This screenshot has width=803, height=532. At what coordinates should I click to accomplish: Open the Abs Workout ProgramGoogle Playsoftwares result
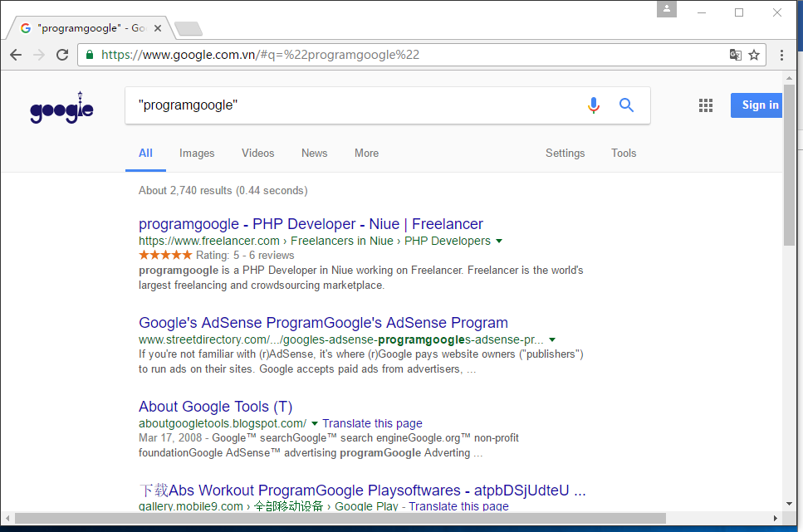(362, 491)
